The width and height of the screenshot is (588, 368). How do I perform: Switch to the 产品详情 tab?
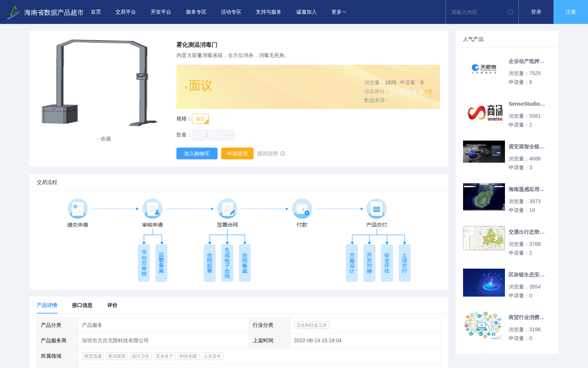pos(47,305)
